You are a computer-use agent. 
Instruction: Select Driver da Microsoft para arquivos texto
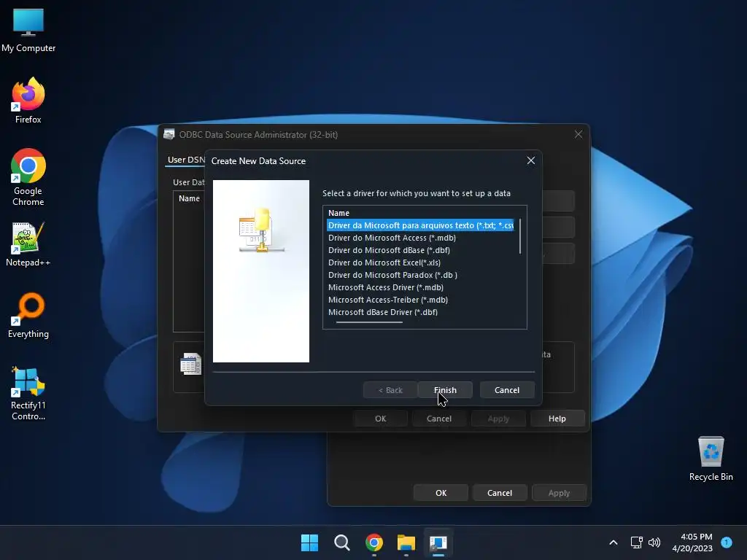coord(421,225)
